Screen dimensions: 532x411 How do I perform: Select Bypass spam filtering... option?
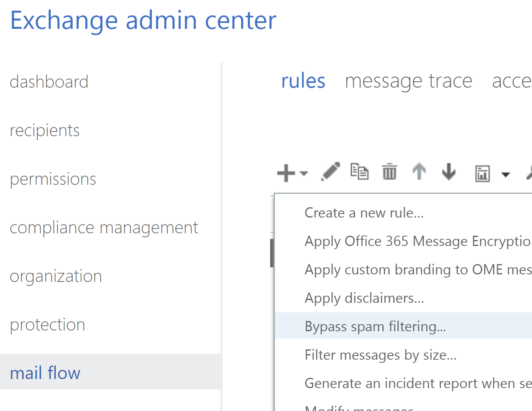pyautogui.click(x=403, y=326)
